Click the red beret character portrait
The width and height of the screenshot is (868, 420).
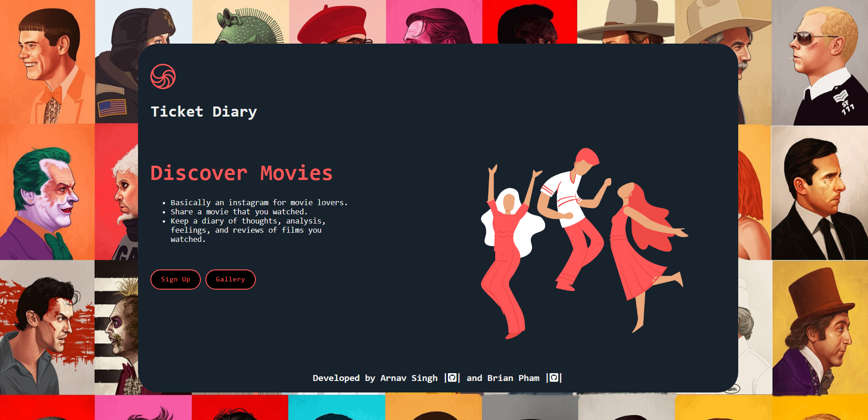point(337,22)
